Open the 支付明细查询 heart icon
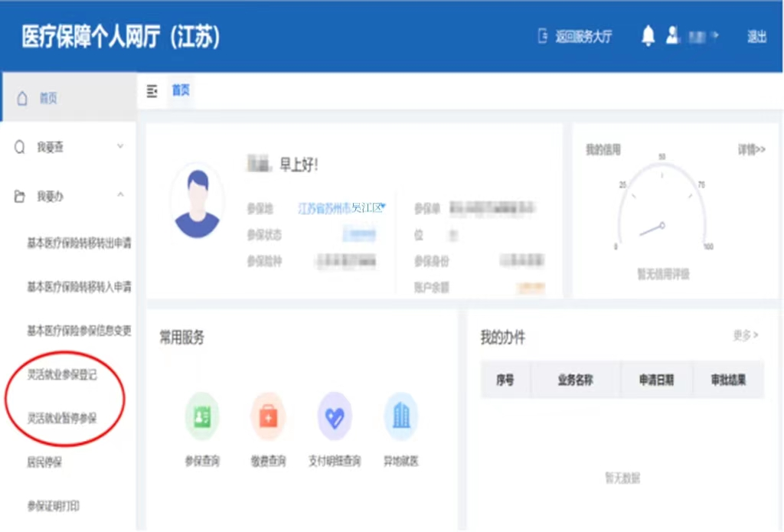This screenshot has height=532, width=784. click(x=335, y=417)
